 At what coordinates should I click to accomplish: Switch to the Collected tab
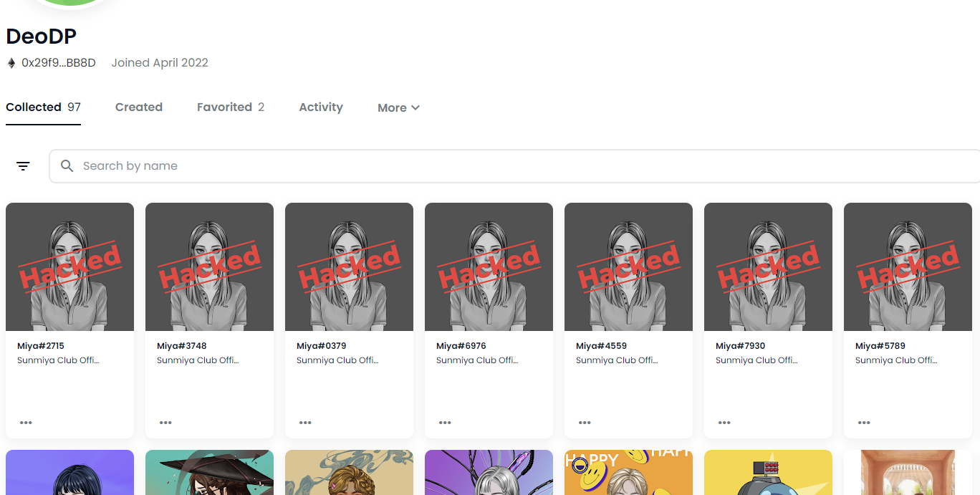[43, 107]
